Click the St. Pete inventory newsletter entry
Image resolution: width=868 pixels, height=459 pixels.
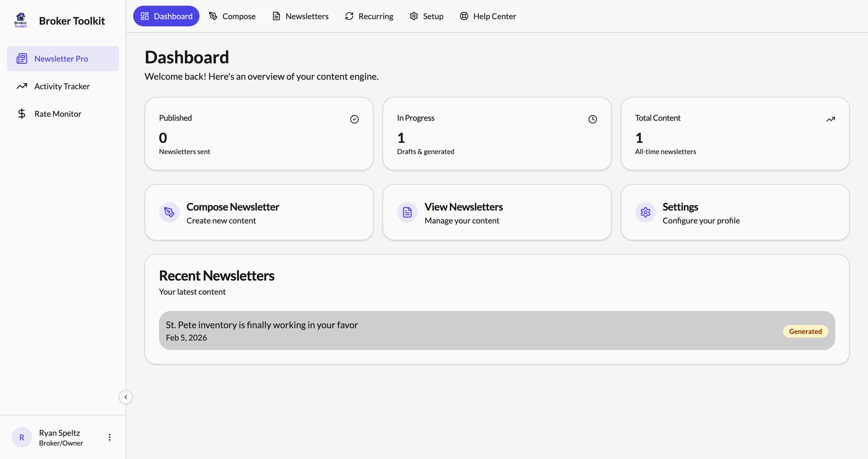click(x=434, y=330)
